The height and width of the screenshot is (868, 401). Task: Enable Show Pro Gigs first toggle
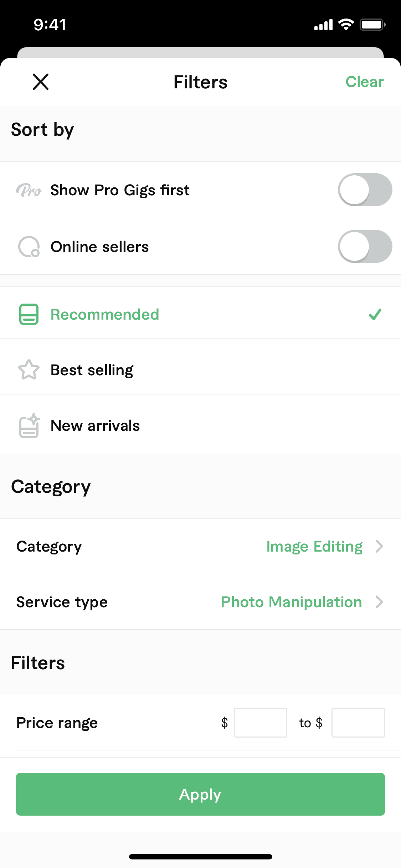[365, 190]
